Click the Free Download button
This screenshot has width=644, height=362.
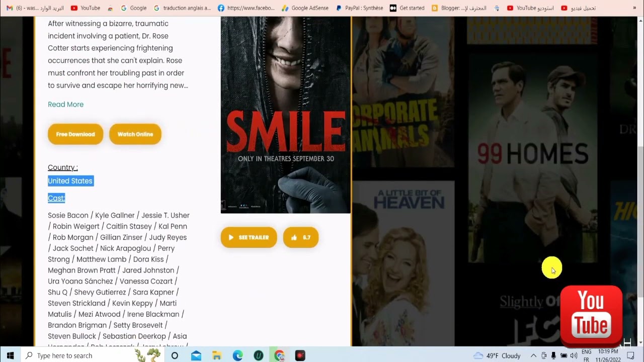(x=75, y=134)
